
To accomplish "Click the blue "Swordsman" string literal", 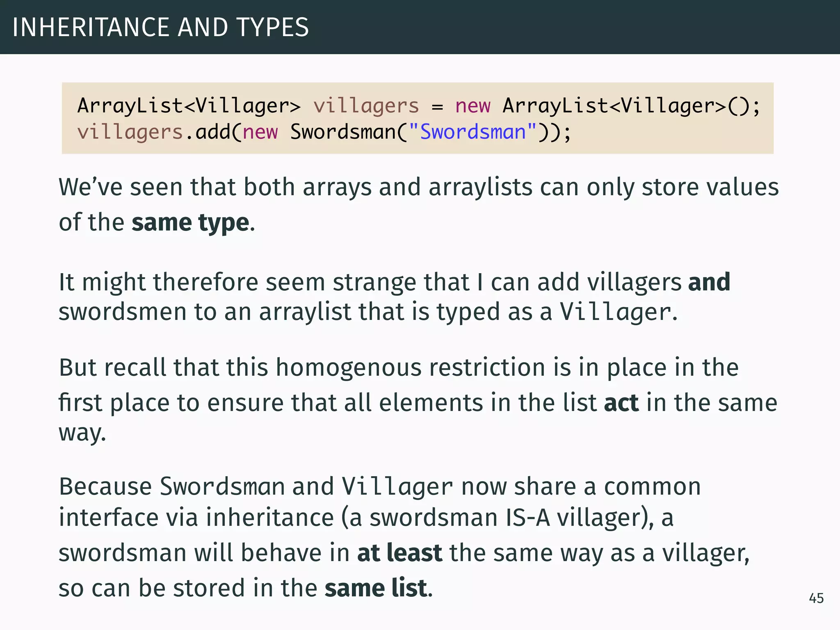I will [x=472, y=132].
